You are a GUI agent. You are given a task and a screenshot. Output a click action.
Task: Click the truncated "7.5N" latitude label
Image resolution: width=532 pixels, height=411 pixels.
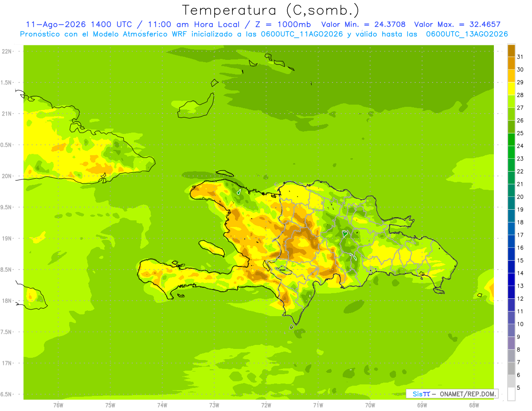(x=7, y=332)
